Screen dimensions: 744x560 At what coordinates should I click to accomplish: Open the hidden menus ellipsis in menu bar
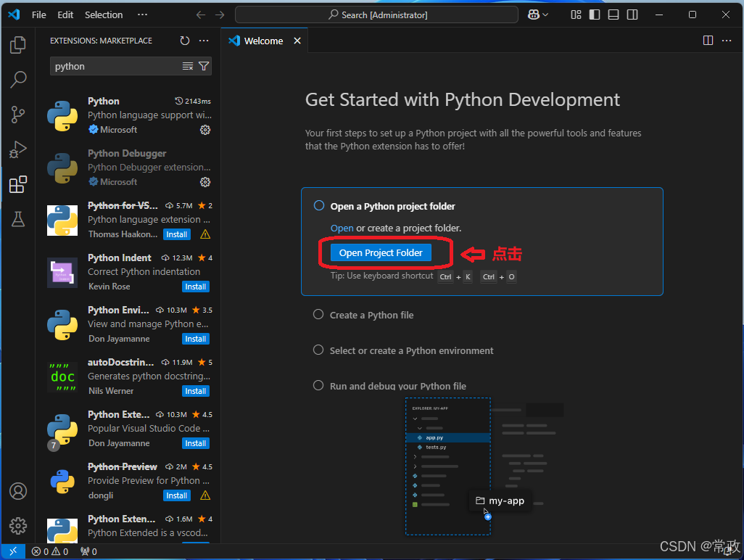pos(142,15)
